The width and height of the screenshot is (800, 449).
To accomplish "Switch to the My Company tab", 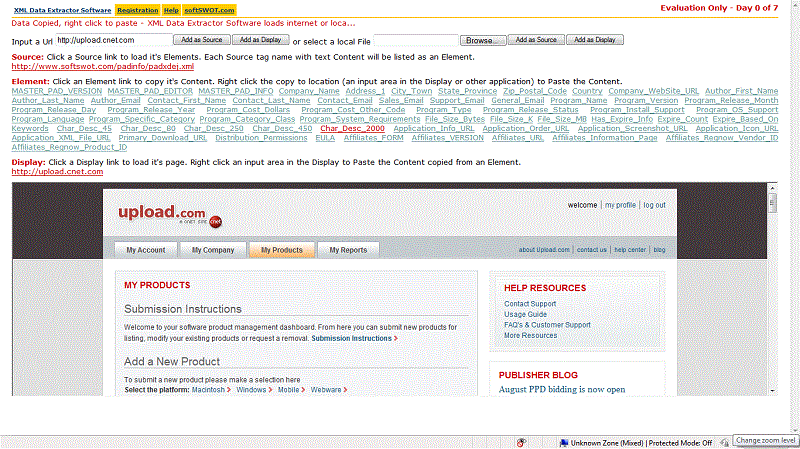I will [213, 250].
